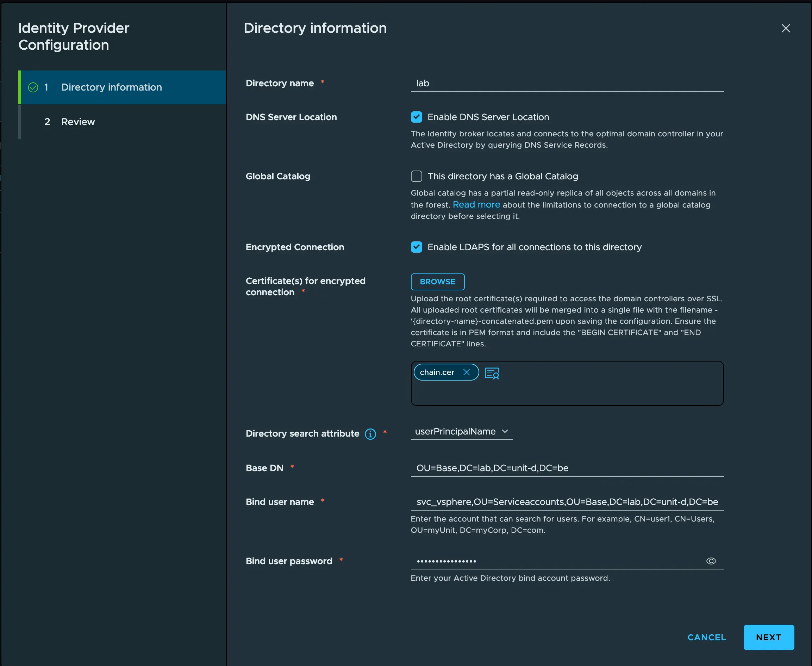Enable the Global Catalog checkbox
This screenshot has width=812, height=666.
point(416,176)
